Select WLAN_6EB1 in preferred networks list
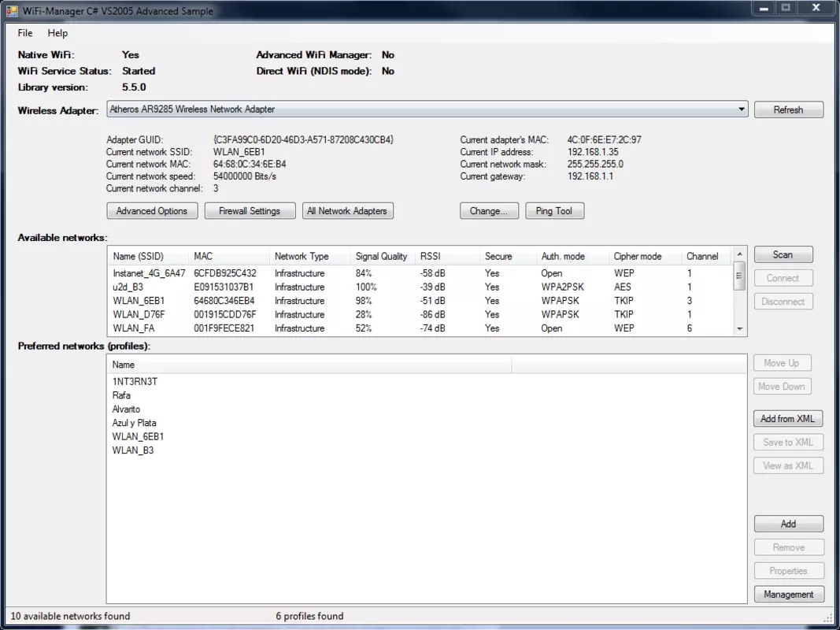The height and width of the screenshot is (630, 840). click(x=139, y=436)
